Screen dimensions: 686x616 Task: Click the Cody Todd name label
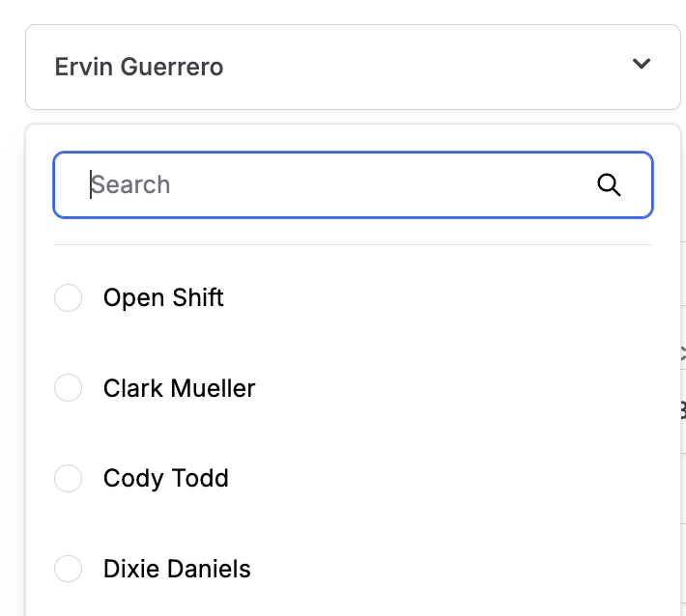(165, 478)
